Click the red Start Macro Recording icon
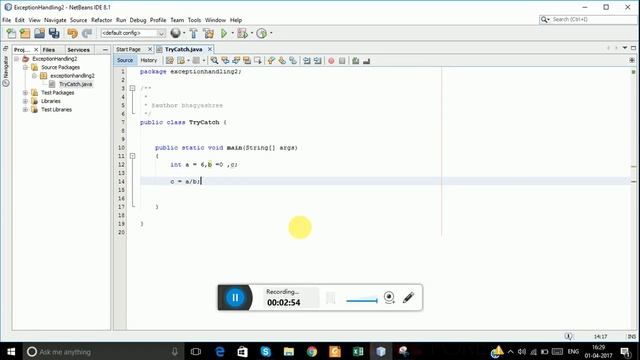The image size is (640, 360). [x=331, y=61]
